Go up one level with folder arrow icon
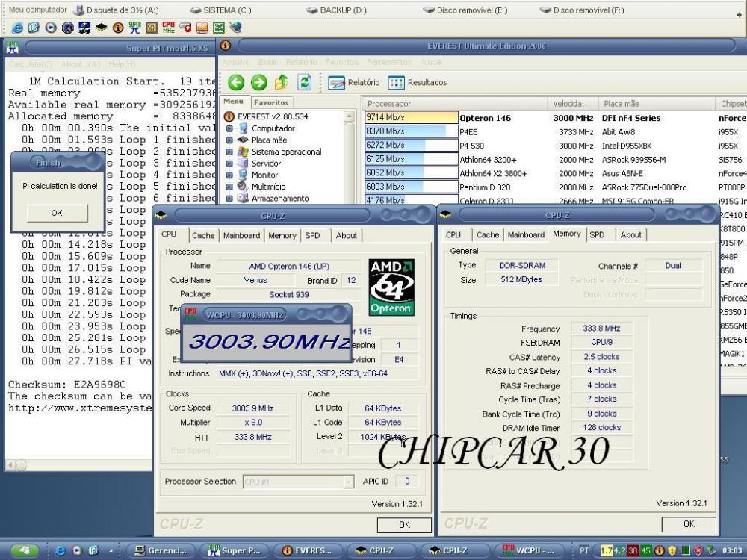The width and height of the screenshot is (747, 560). (282, 83)
